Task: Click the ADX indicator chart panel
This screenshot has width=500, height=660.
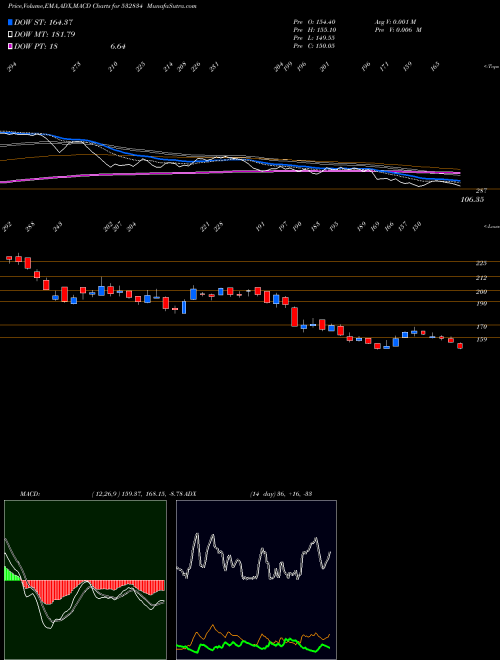Action: [x=256, y=580]
